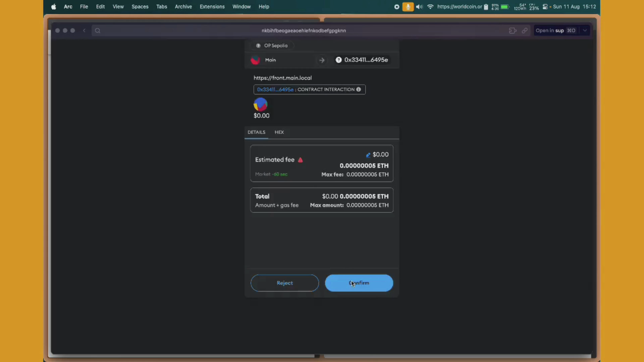The width and height of the screenshot is (644, 362).
Task: Click the battery icon in menu bar
Action: [505, 7]
